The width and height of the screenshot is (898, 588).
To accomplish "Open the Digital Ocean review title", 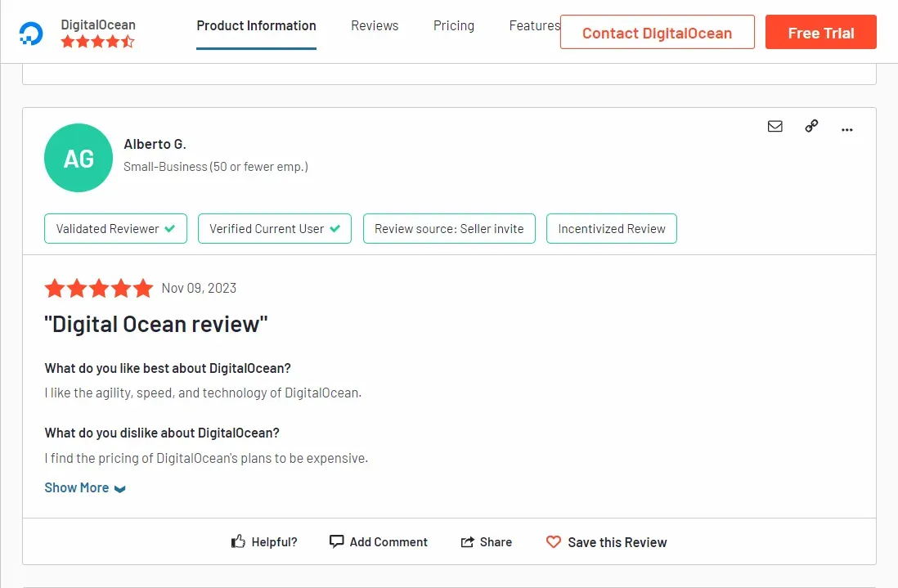I will click(155, 324).
